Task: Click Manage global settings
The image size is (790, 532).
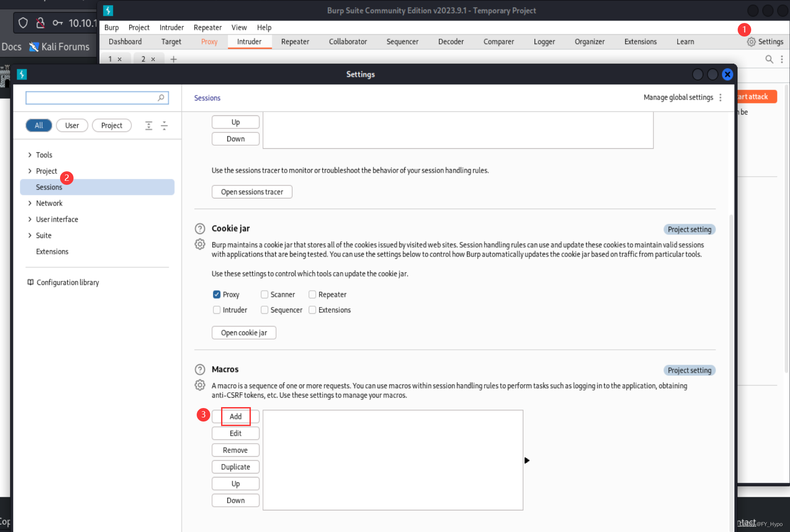Action: click(678, 97)
